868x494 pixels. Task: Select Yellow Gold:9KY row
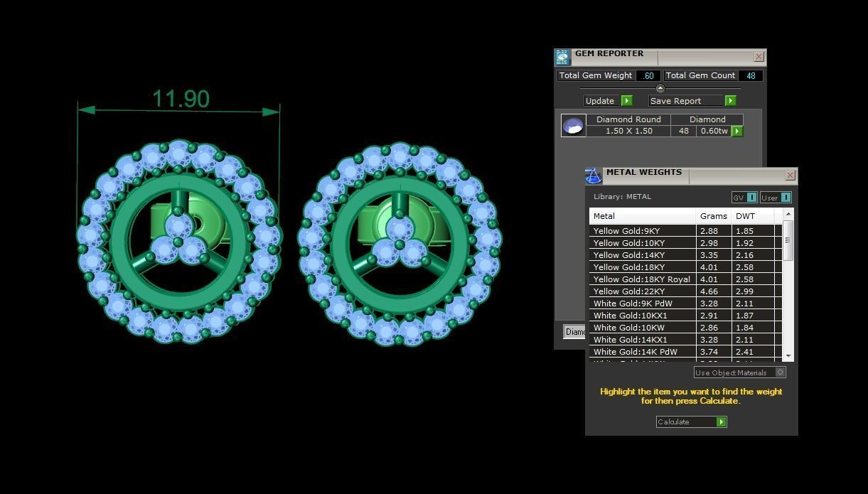[685, 231]
